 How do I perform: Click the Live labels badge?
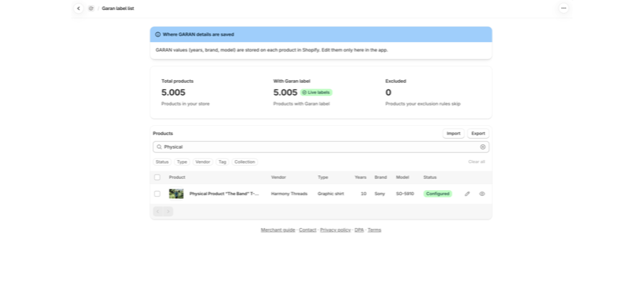316,92
